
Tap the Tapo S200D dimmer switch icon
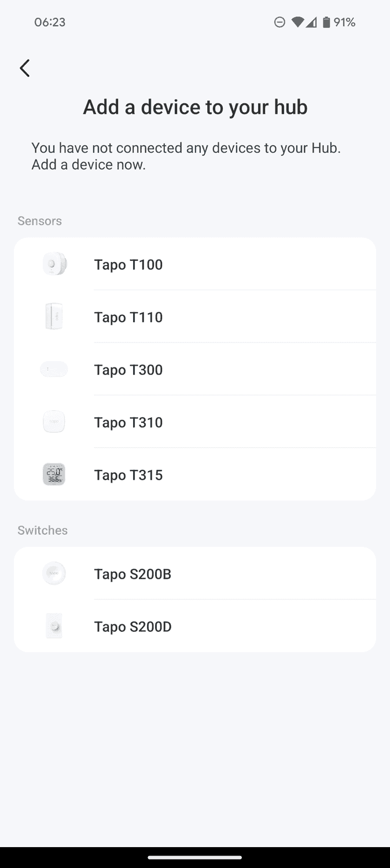(x=54, y=627)
